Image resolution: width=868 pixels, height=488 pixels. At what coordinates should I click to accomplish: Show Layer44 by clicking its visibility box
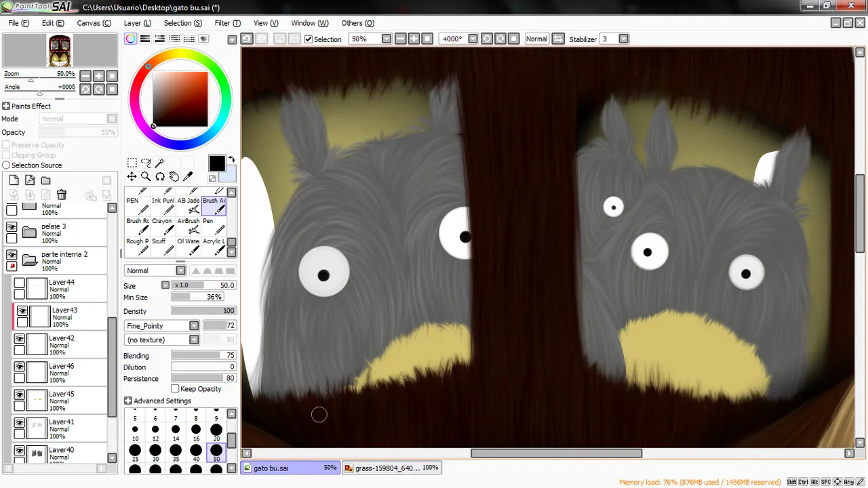19,283
